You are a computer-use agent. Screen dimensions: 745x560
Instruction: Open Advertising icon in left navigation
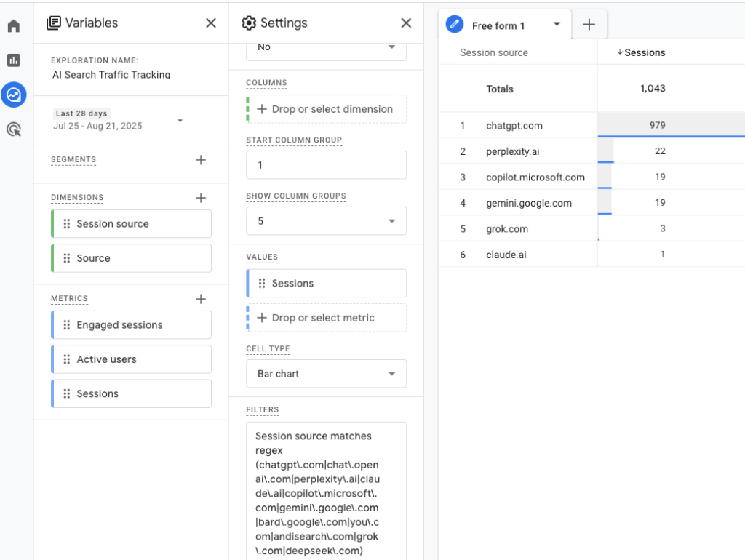coord(14,129)
